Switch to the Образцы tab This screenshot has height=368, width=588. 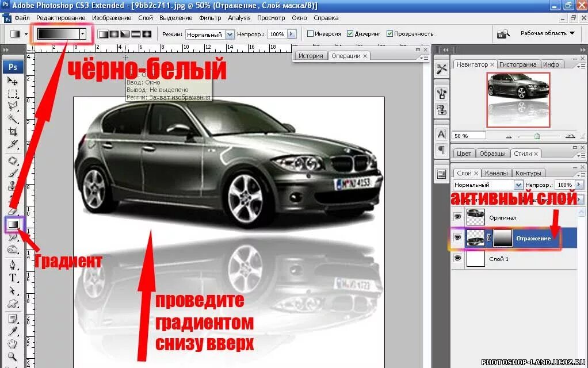492,154
